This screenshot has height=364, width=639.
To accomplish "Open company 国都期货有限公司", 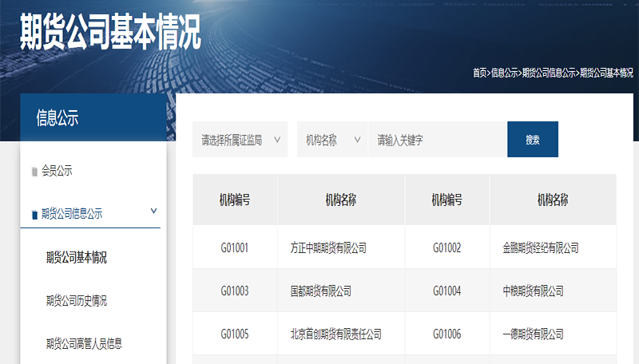I will (x=321, y=291).
